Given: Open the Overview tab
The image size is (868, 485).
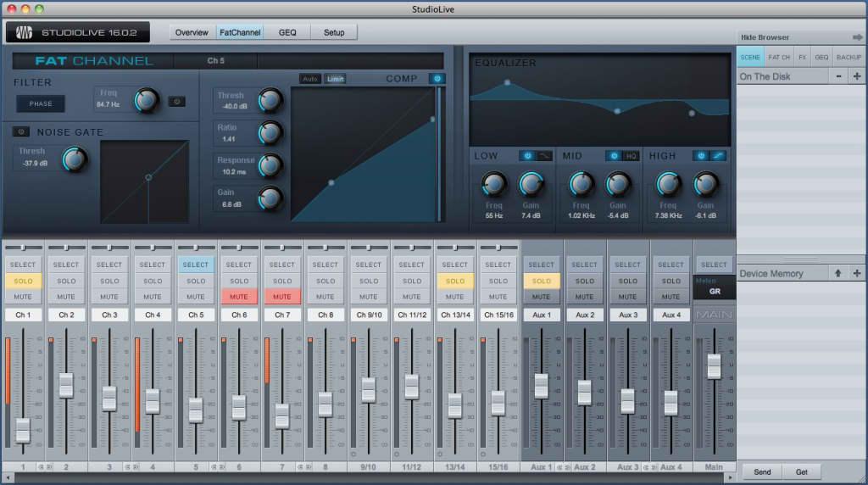Looking at the screenshot, I should (192, 33).
